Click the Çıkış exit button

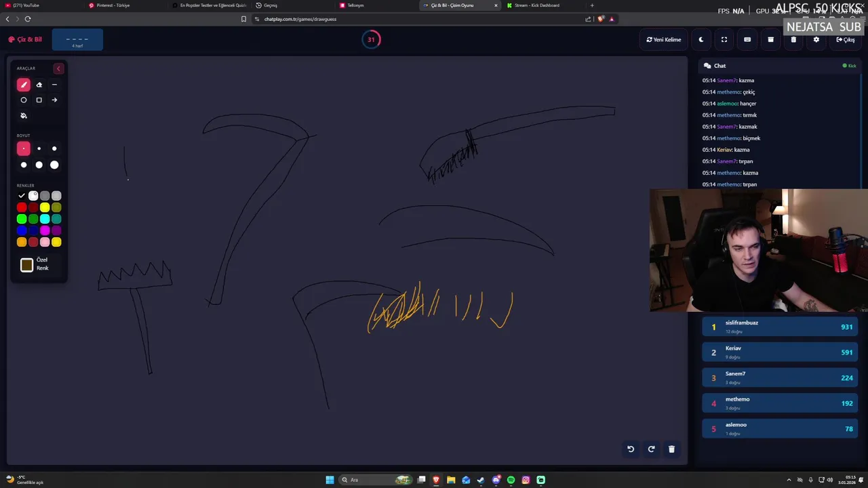point(846,39)
